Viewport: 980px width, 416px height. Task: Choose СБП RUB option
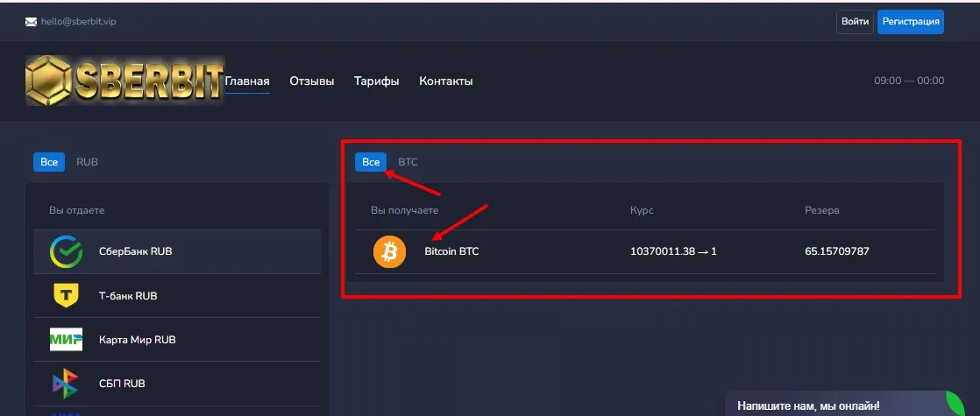(x=177, y=384)
